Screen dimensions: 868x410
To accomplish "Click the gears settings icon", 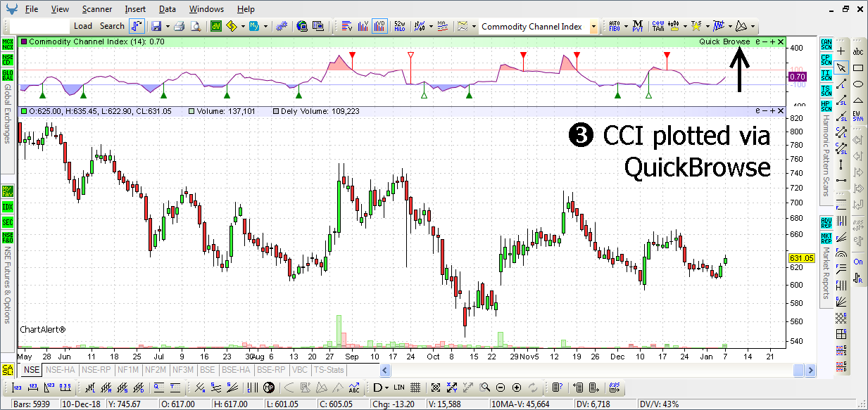I will coord(282,26).
